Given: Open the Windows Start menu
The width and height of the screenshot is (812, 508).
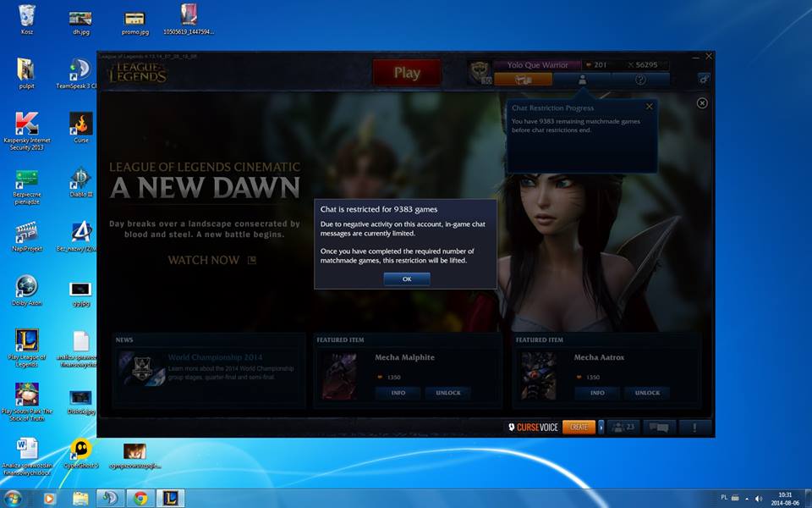Looking at the screenshot, I should coord(13,499).
